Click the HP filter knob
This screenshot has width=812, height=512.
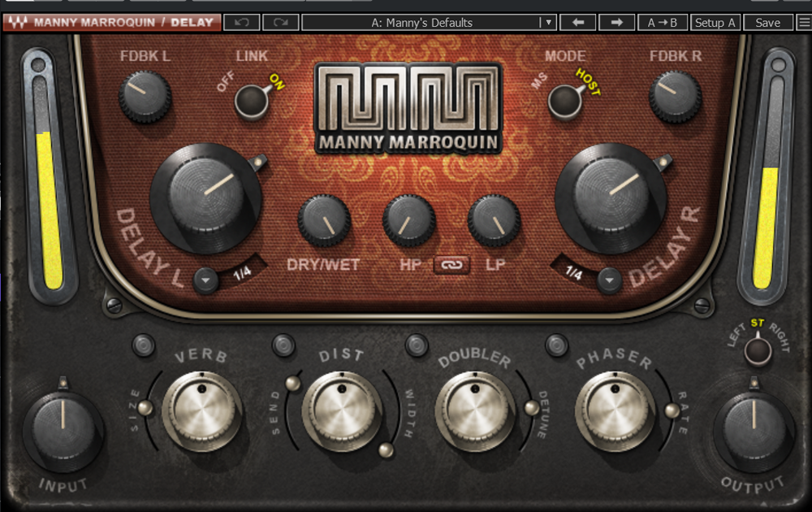[x=409, y=219]
